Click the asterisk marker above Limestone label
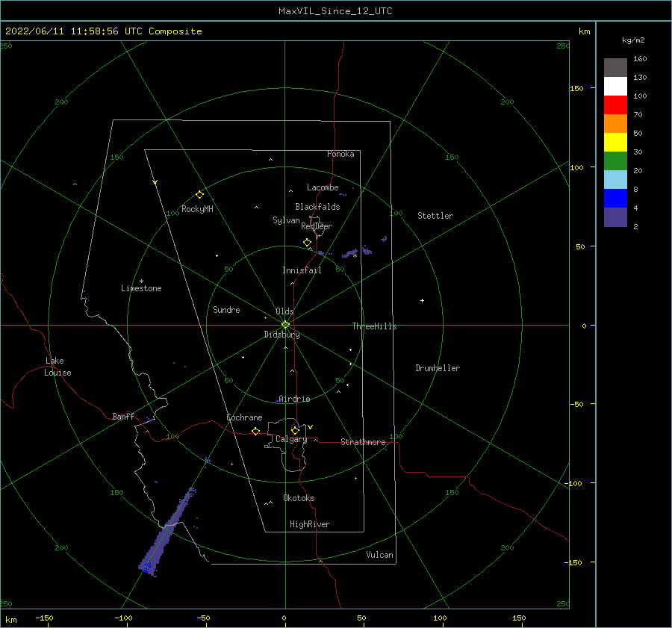672x628 pixels. 141,282
